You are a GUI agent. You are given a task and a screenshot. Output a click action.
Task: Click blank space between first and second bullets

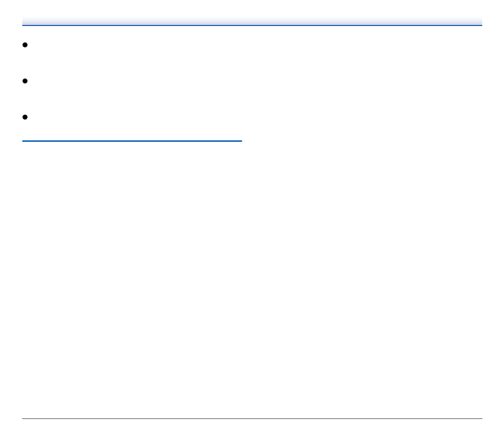(x=252, y=63)
